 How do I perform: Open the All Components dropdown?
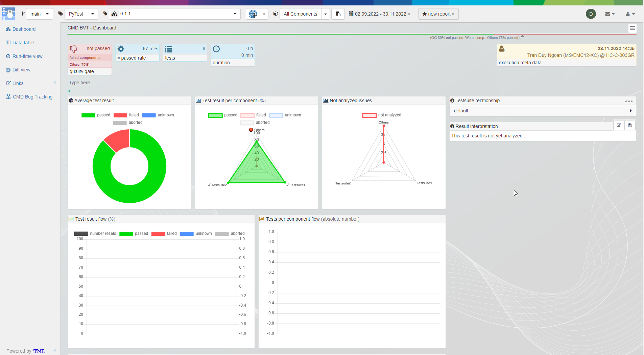(325, 14)
